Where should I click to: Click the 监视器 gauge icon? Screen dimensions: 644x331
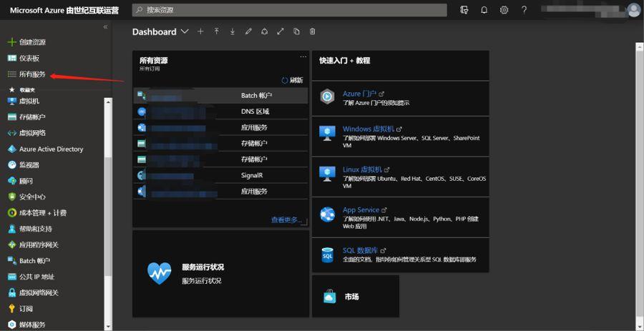(x=12, y=165)
